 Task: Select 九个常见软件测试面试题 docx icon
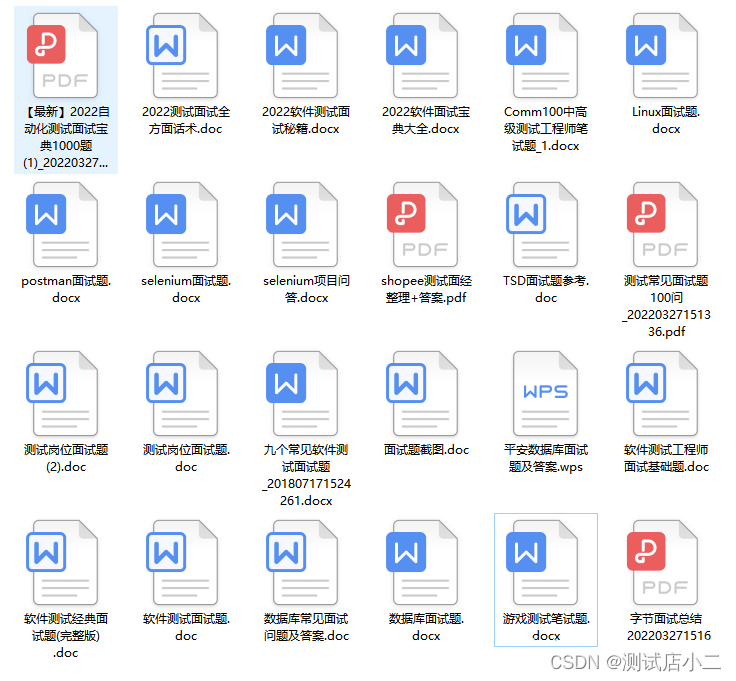click(303, 393)
